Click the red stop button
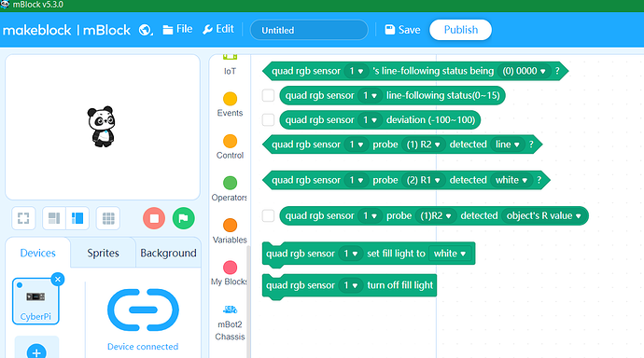The width and height of the screenshot is (644, 358). [x=154, y=218]
